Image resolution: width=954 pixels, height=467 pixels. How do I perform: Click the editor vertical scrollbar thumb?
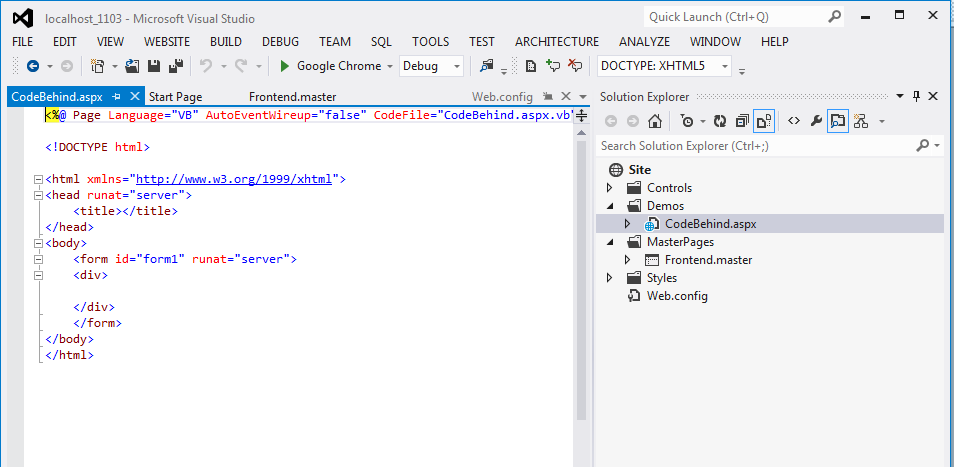pyautogui.click(x=581, y=280)
